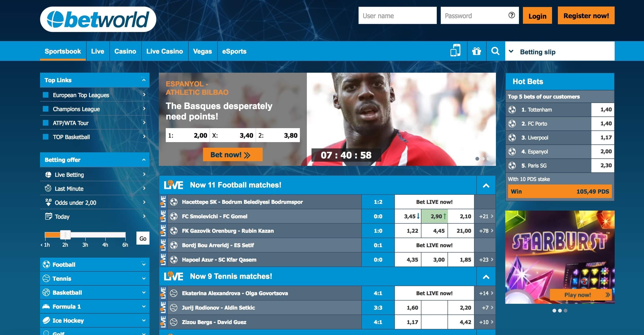644x335 pixels.
Task: Expand the Tennis sports category
Action: pos(144,278)
